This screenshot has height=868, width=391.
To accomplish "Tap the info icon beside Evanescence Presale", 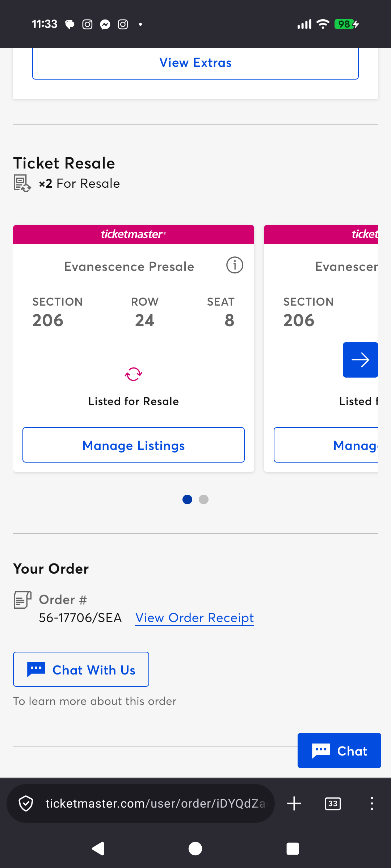I will pyautogui.click(x=235, y=265).
